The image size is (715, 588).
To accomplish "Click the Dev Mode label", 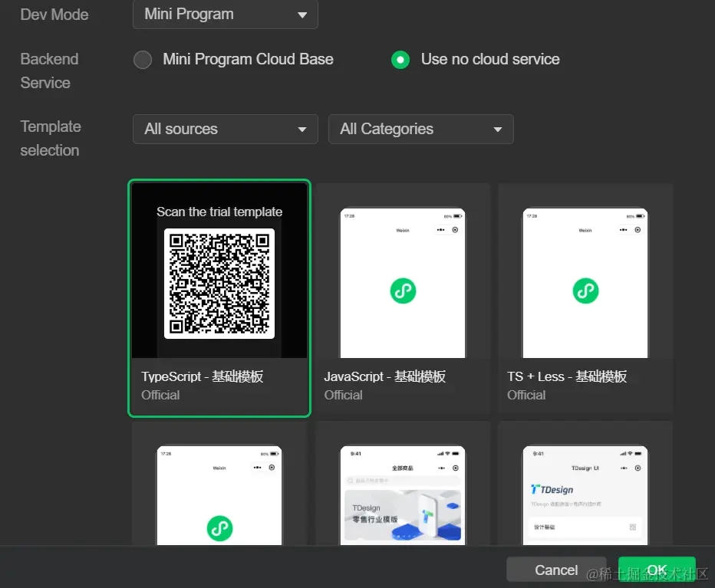I will tap(54, 15).
